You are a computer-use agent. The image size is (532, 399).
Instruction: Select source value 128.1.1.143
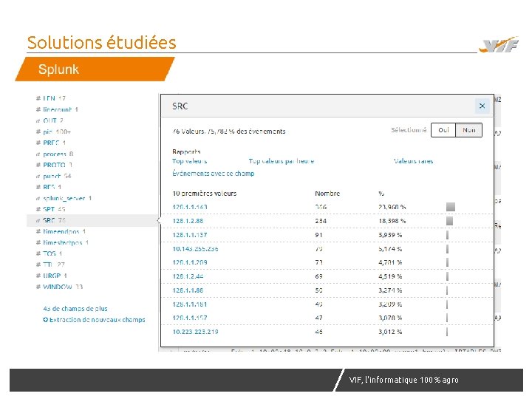(190, 207)
